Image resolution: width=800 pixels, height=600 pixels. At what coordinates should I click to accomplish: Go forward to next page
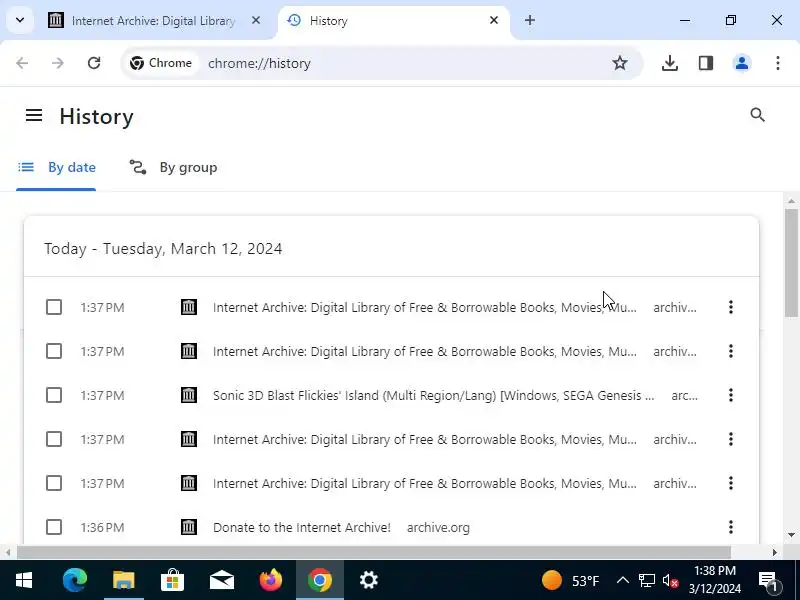coord(58,63)
